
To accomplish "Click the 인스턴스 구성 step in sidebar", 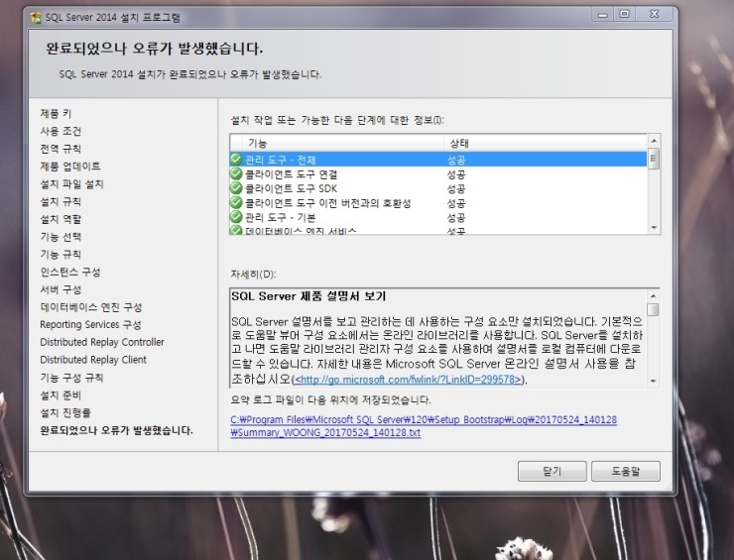I will click(70, 272).
